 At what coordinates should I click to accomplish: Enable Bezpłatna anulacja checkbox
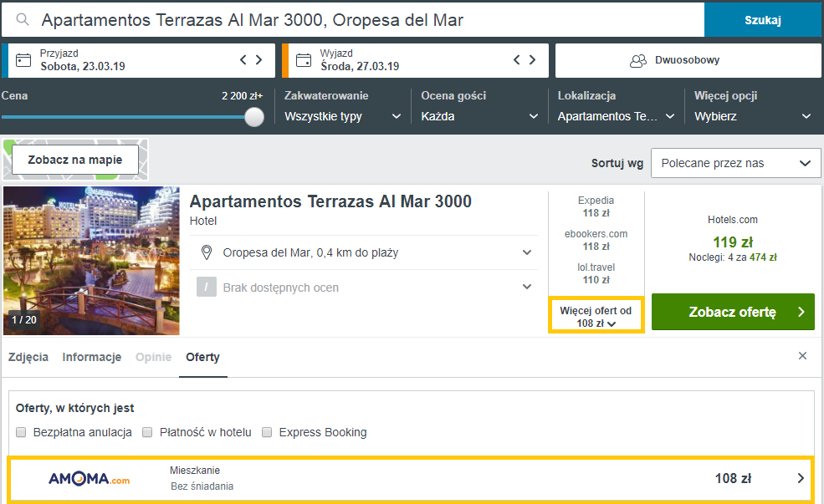[x=22, y=432]
